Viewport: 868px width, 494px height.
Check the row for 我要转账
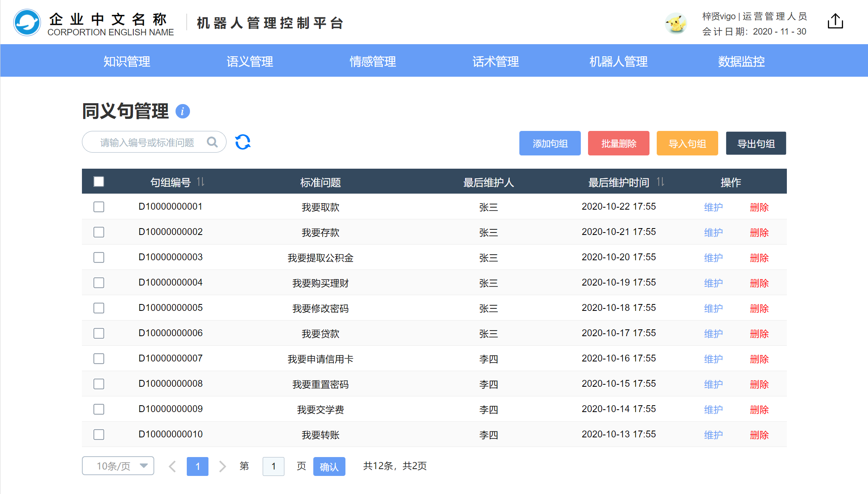(99, 435)
